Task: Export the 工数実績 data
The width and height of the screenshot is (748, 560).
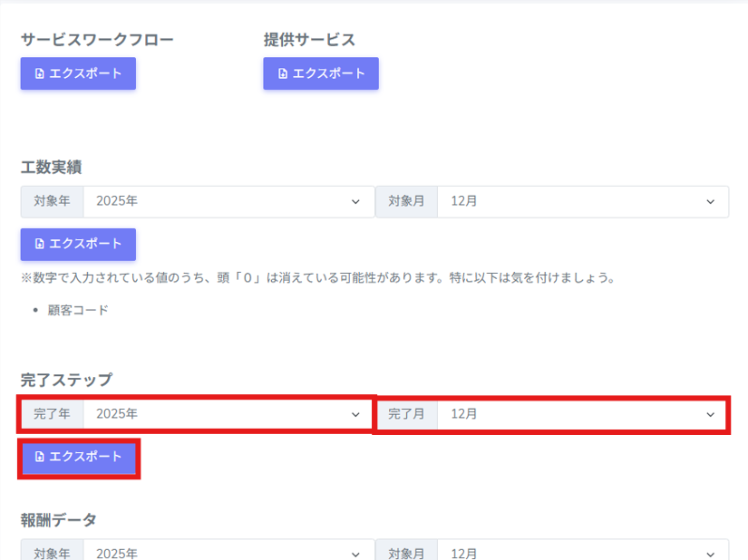Action: click(78, 245)
